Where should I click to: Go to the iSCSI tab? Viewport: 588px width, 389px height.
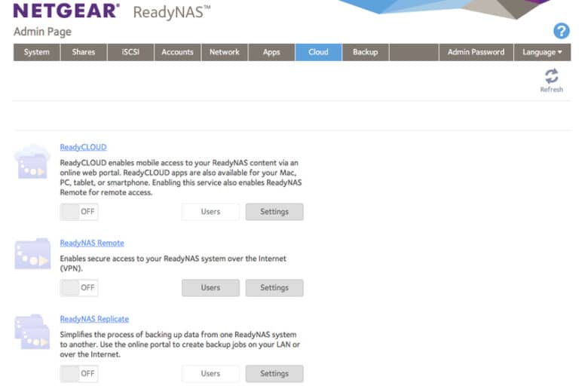click(x=130, y=52)
